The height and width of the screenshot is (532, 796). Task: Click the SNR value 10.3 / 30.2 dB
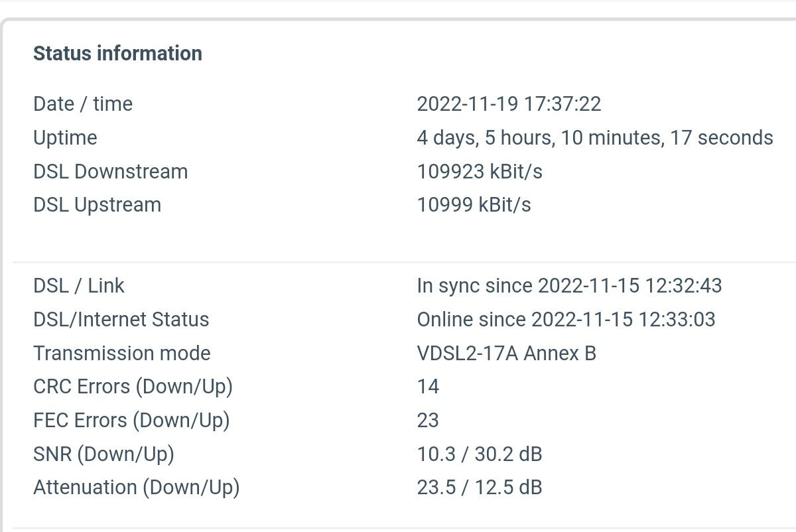pyautogui.click(x=479, y=454)
